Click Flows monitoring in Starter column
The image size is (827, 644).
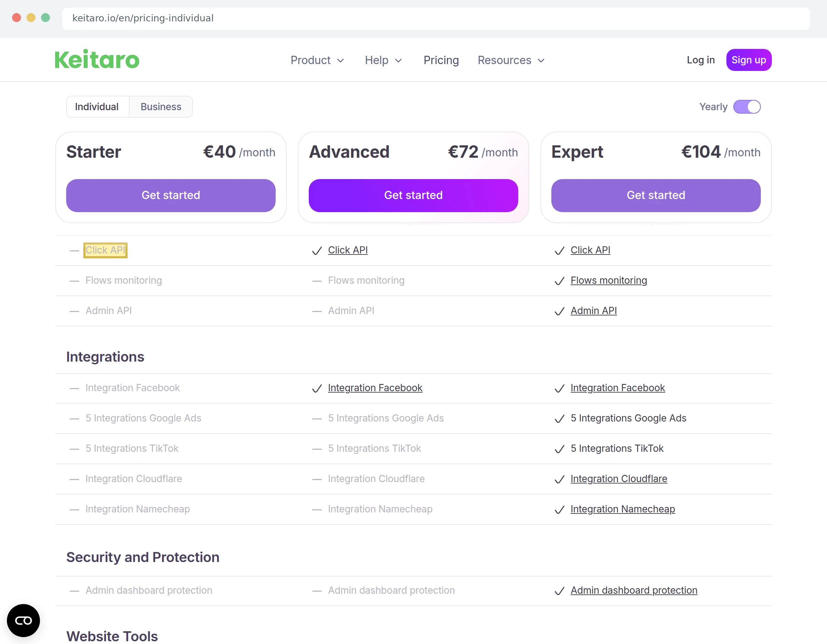pos(123,280)
